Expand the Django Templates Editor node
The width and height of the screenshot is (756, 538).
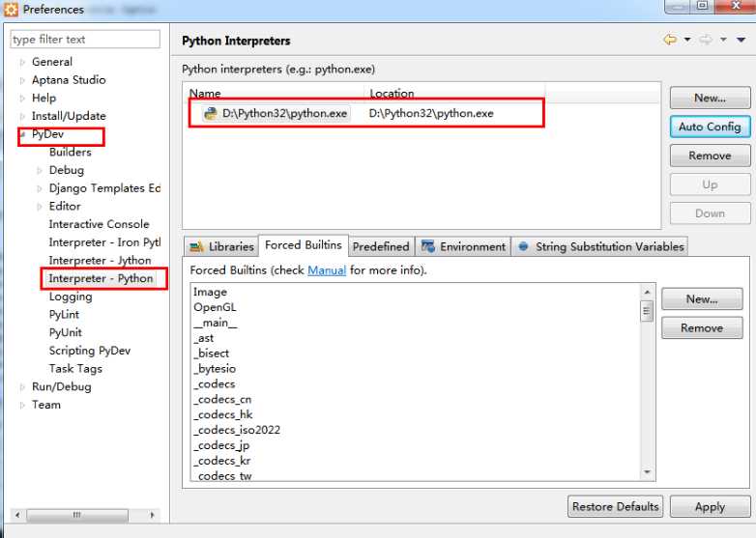click(x=40, y=188)
